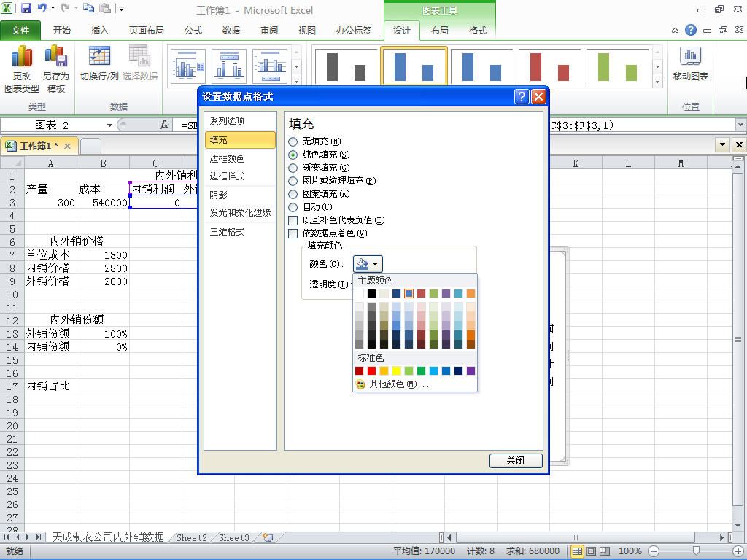
Task: Pick standard red color swatch
Action: pos(371,370)
